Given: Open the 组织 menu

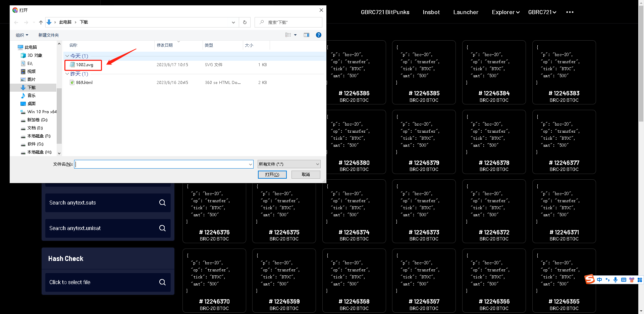Looking at the screenshot, I should pyautogui.click(x=22, y=35).
